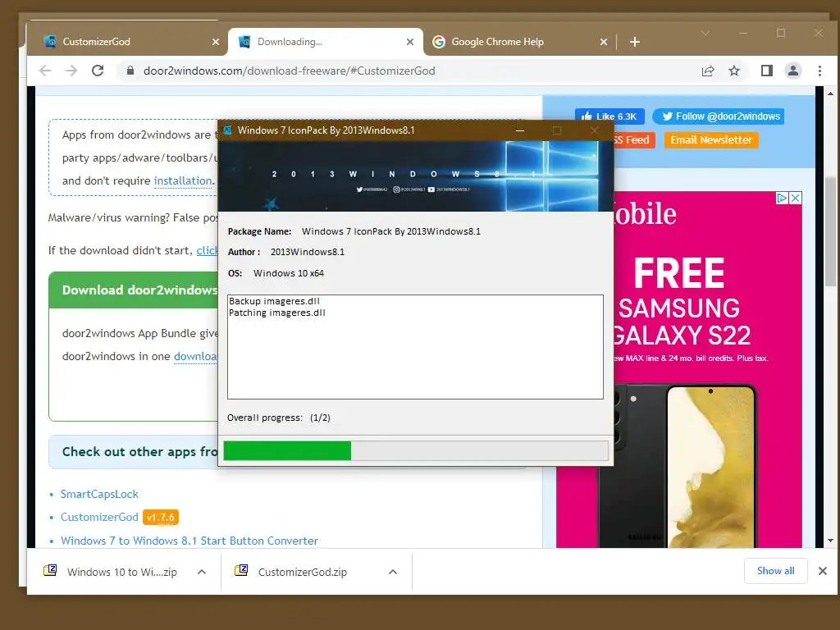Image resolution: width=840 pixels, height=630 pixels.
Task: Select the 'Patching imageres.dll' log line
Action: [277, 313]
